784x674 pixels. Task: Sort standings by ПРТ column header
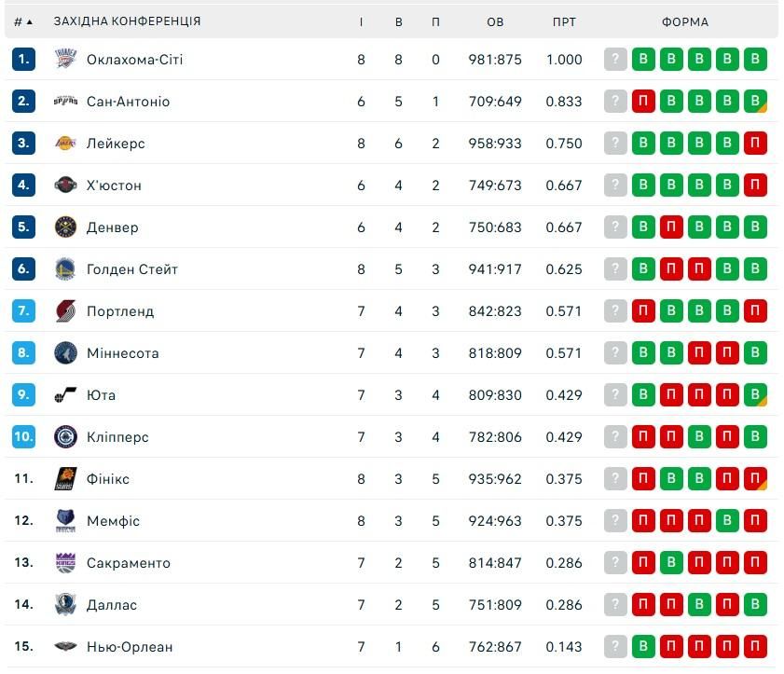(x=564, y=22)
